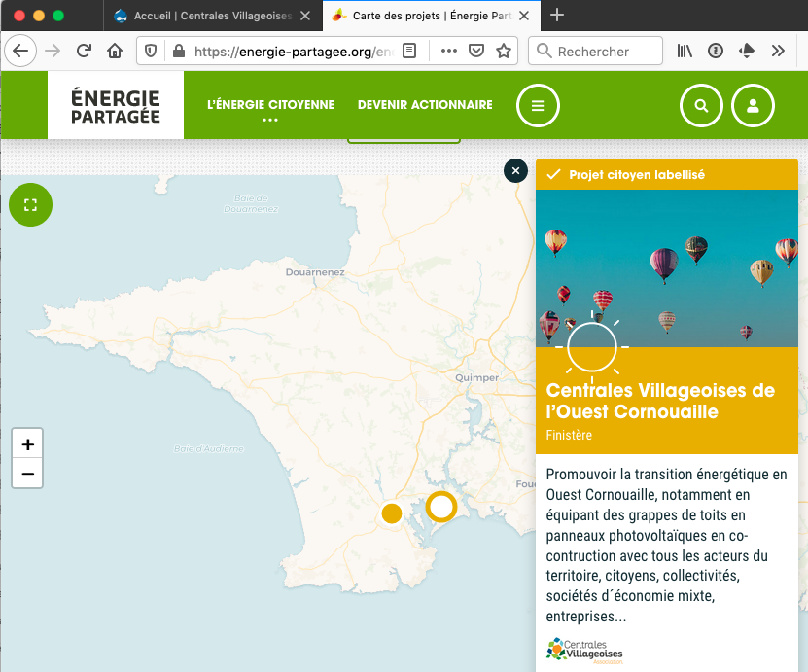Screen dimensions: 808x672
Task: Select the Carte des projets tab
Action: [432, 16]
